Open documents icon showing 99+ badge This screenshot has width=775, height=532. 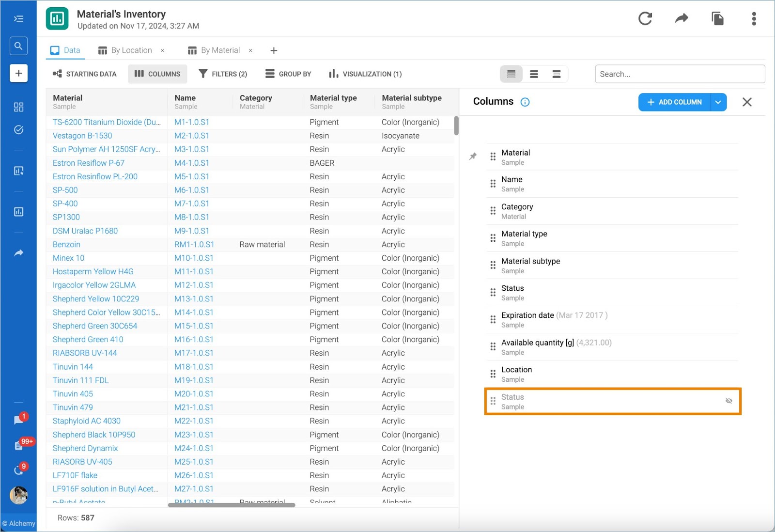19,445
